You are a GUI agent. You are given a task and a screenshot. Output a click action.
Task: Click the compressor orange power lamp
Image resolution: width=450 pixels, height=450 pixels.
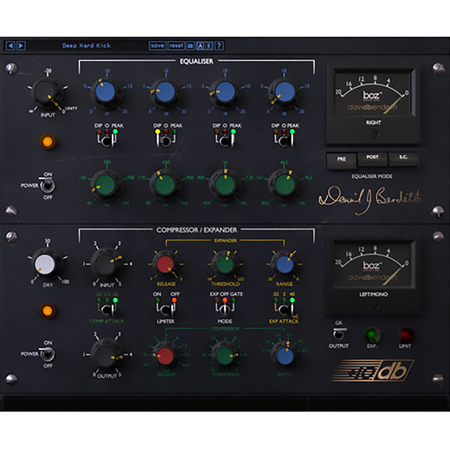pos(47,311)
